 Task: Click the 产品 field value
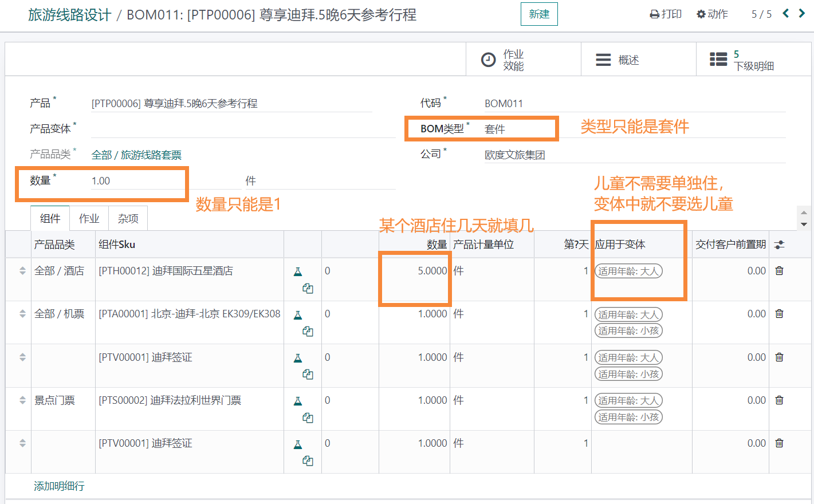tap(231, 104)
